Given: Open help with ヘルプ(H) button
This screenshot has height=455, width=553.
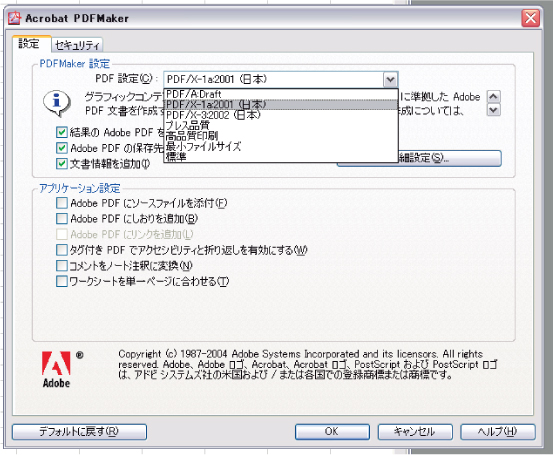Looking at the screenshot, I should coord(498,431).
